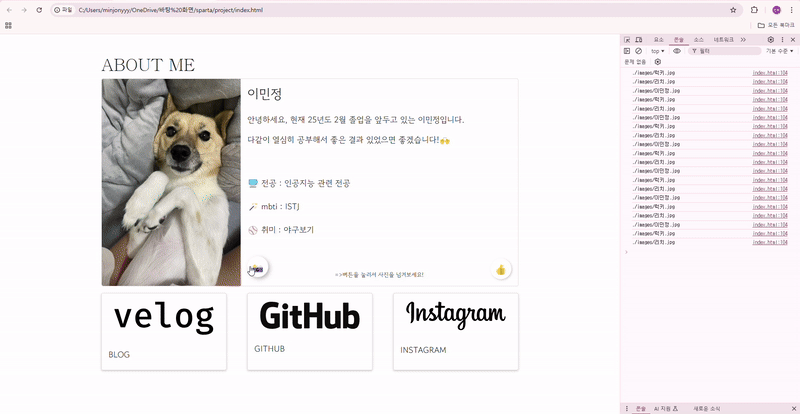Click the round photo button under the cursor
Image resolution: width=800 pixels, height=414 pixels.
click(258, 267)
